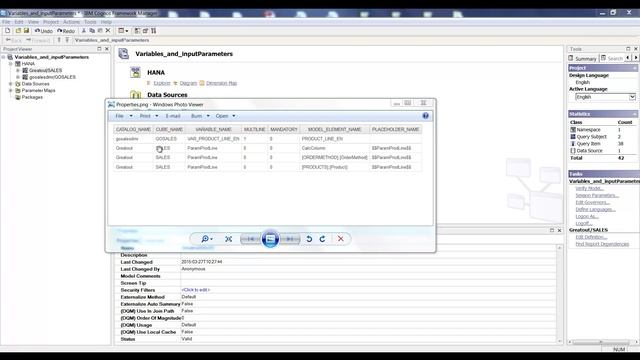Click the Open project folder icon

[x=18, y=31]
